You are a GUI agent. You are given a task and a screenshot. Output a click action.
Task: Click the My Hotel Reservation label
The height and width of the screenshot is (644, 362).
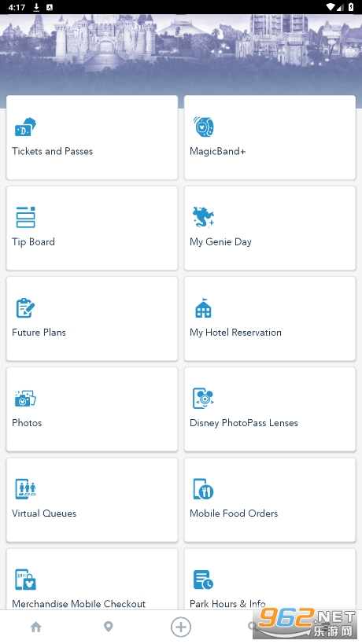tap(235, 333)
